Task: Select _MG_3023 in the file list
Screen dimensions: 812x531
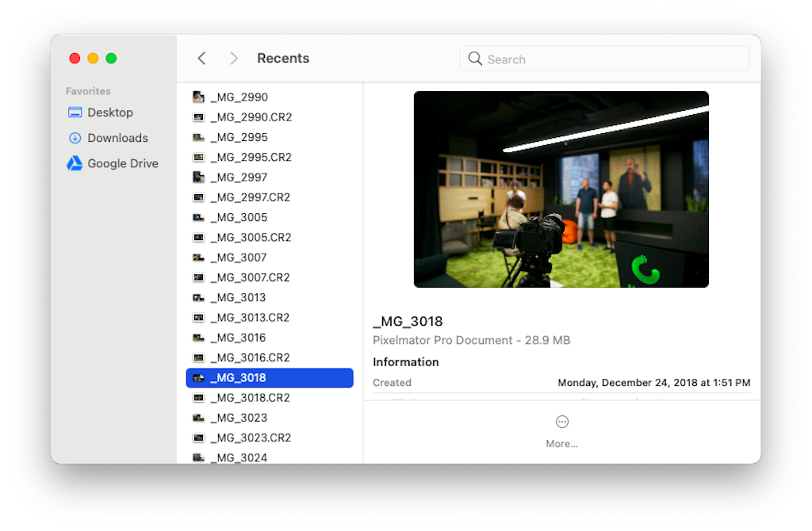Action: click(x=239, y=418)
